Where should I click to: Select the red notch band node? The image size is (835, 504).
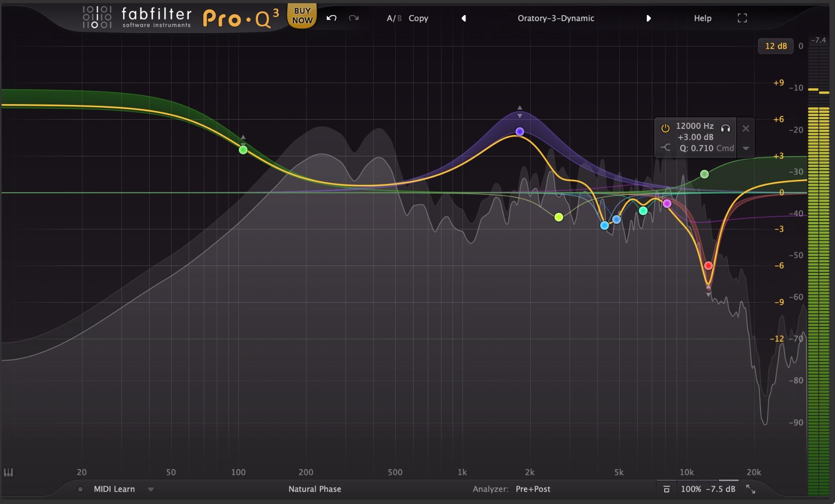coord(708,266)
